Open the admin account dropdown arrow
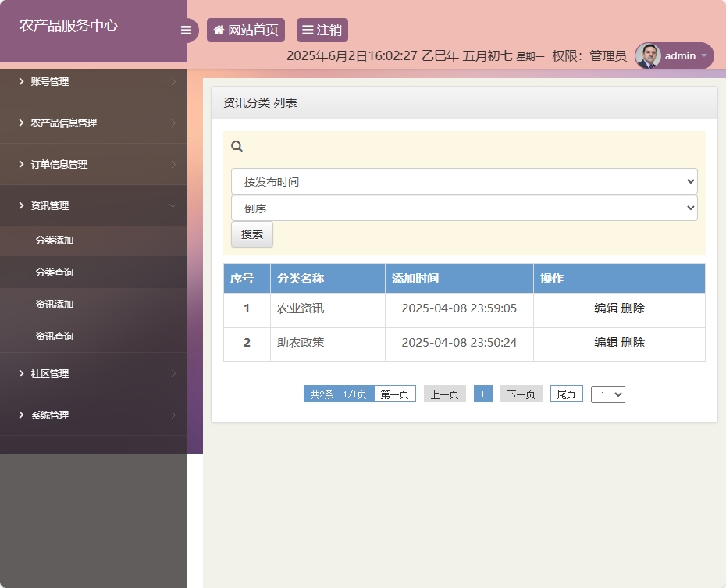The height and width of the screenshot is (588, 726). 705,56
